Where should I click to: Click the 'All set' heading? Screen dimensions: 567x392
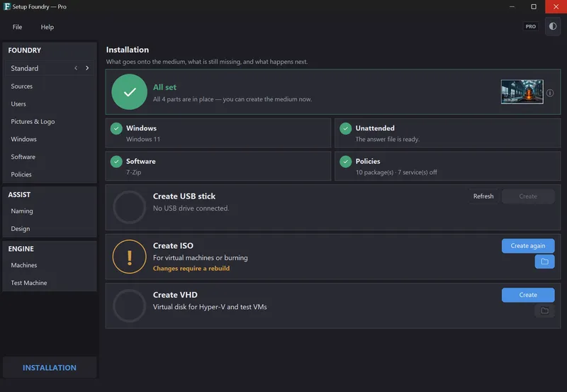click(164, 87)
